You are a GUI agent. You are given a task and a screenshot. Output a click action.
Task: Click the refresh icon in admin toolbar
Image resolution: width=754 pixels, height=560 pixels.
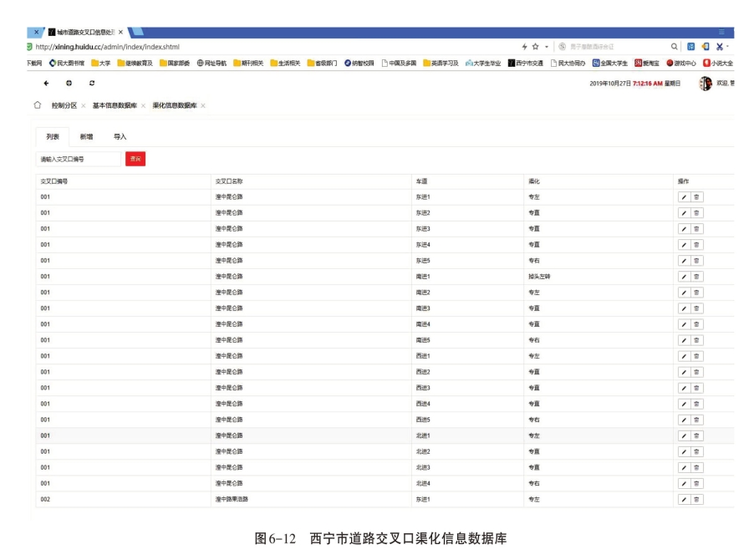(91, 84)
